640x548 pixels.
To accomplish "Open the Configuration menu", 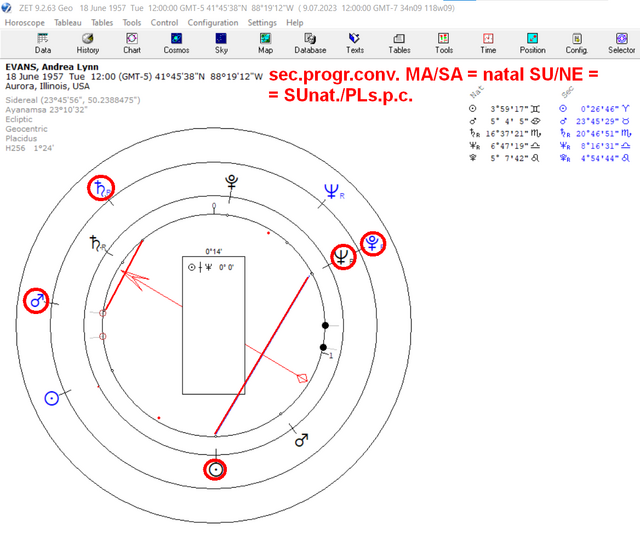I will point(213,22).
